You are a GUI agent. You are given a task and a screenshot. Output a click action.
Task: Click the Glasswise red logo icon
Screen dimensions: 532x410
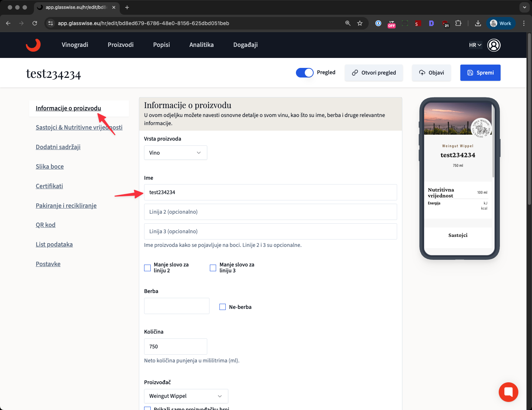33,45
